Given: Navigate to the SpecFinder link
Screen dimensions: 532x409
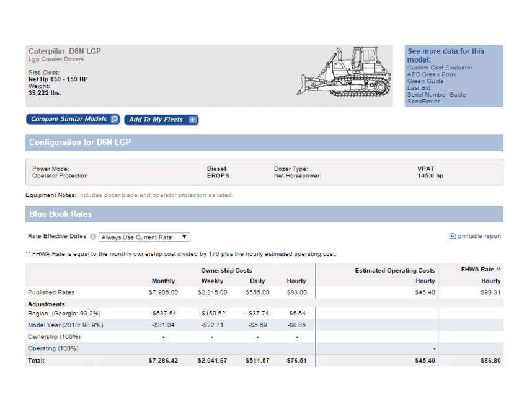Looking at the screenshot, I should (x=423, y=102).
